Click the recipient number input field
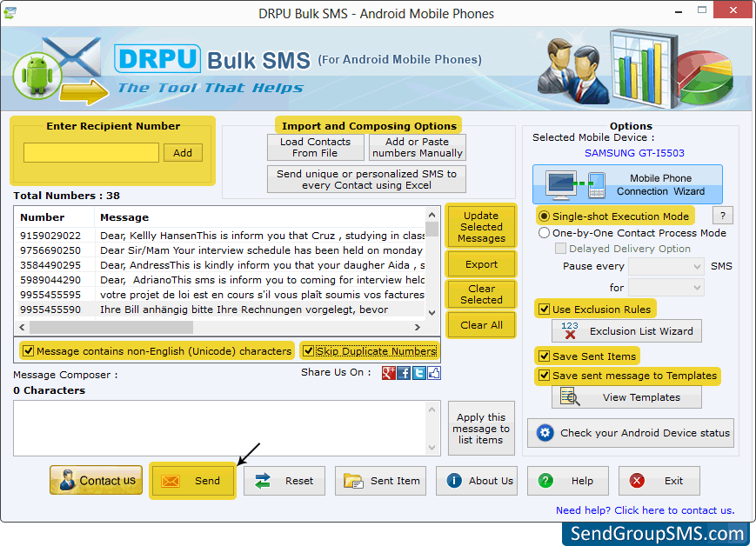Image resolution: width=756 pixels, height=546 pixels. [x=91, y=153]
